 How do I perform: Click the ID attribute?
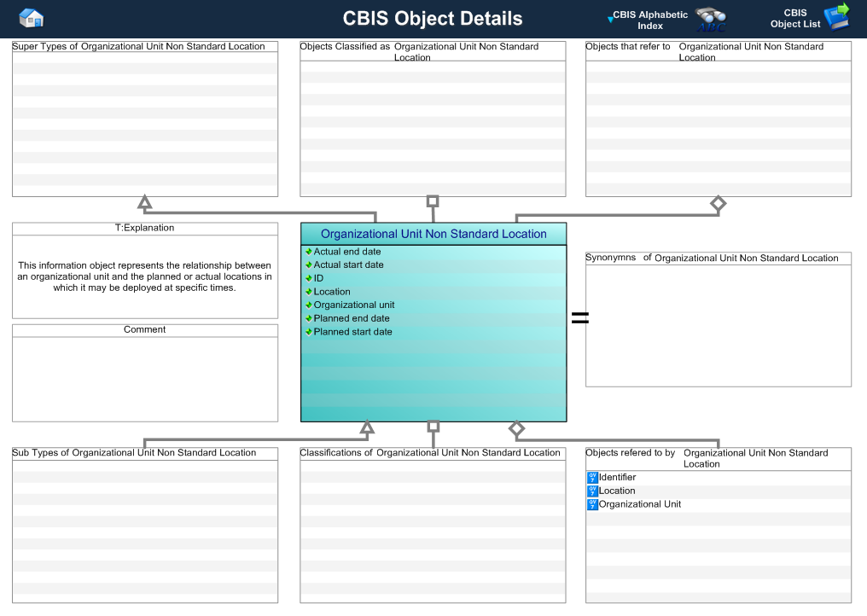click(x=318, y=278)
